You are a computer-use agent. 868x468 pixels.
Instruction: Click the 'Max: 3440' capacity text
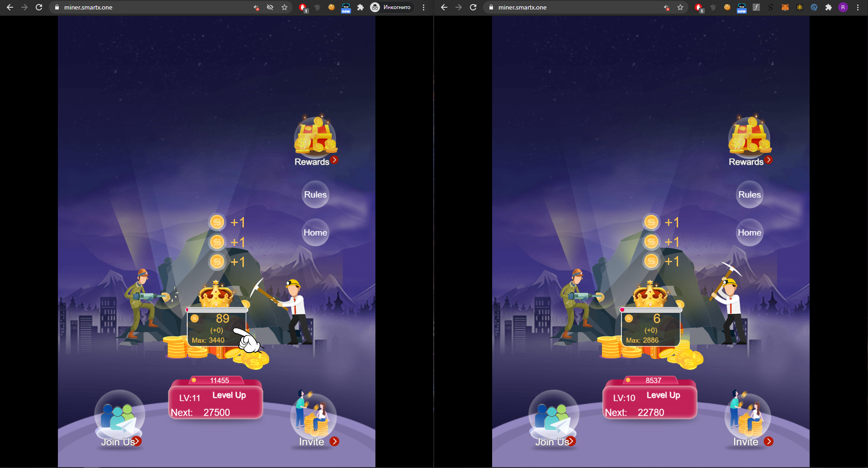208,340
